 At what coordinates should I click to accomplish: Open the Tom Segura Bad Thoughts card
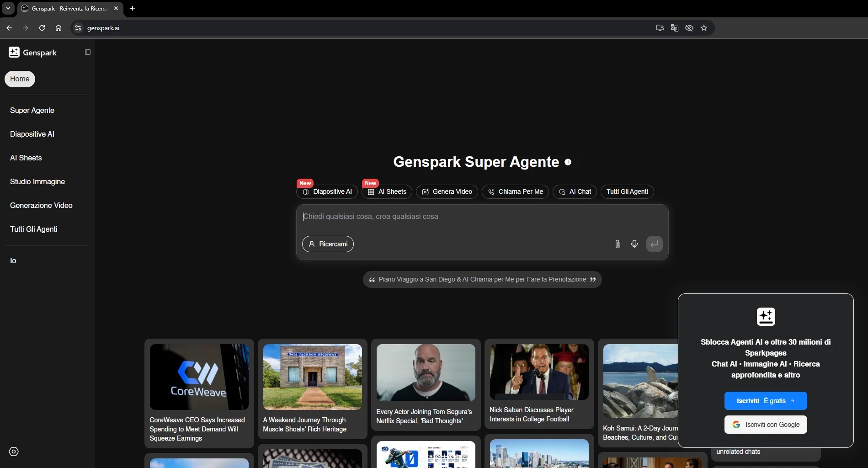(426, 385)
